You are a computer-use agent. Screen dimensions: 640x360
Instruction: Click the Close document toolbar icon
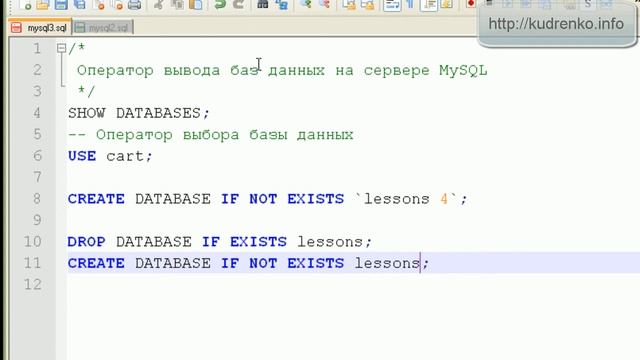[99, 5]
